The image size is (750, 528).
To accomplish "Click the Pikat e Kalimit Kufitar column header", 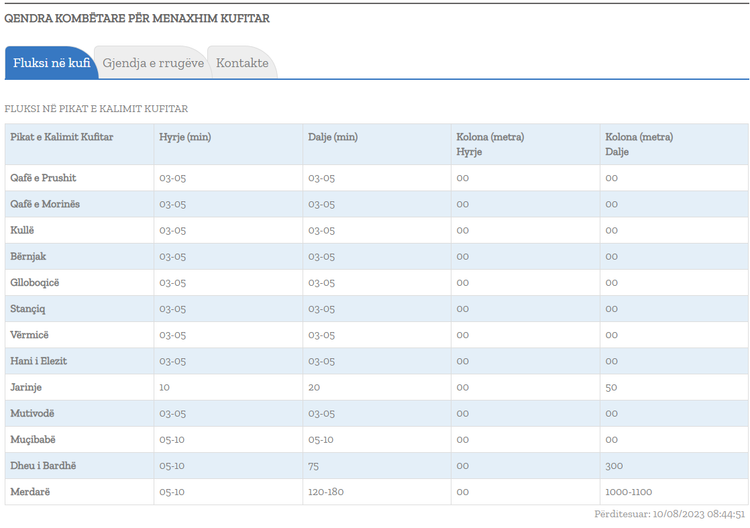I will [62, 137].
